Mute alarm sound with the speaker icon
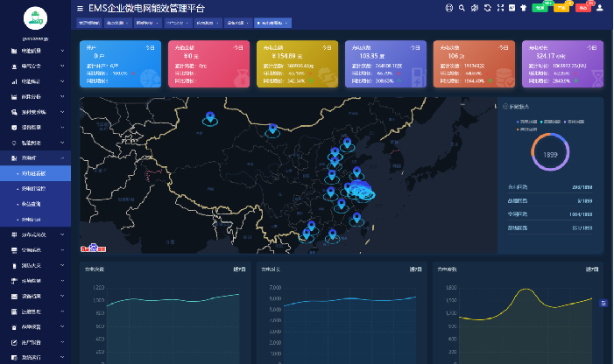The height and width of the screenshot is (364, 614). point(474,8)
